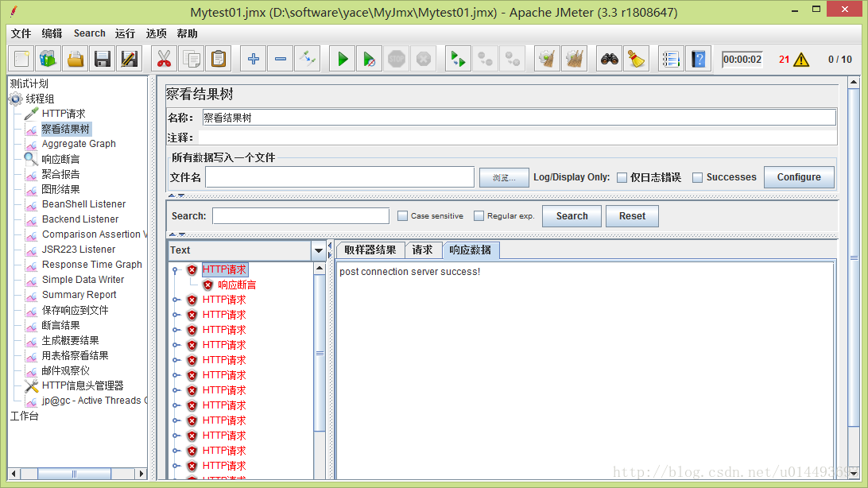
Task: Open the 运行 menu
Action: click(x=125, y=33)
